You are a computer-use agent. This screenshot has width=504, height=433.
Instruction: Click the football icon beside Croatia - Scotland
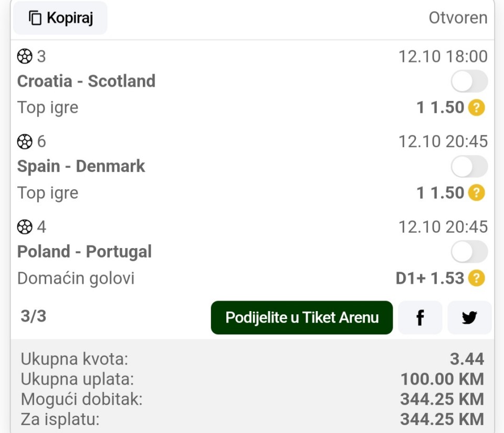coord(25,56)
